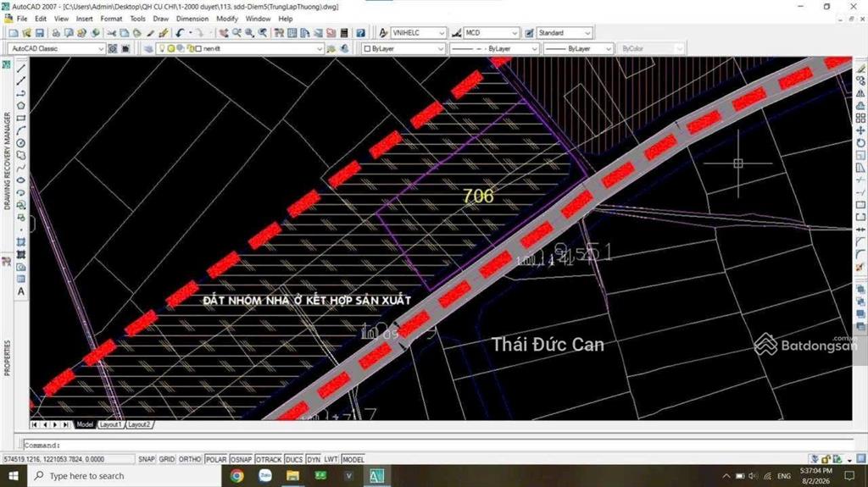Screen dimensions: 868x487
Task: Select the Rectangle draw tool
Action: 21,118
